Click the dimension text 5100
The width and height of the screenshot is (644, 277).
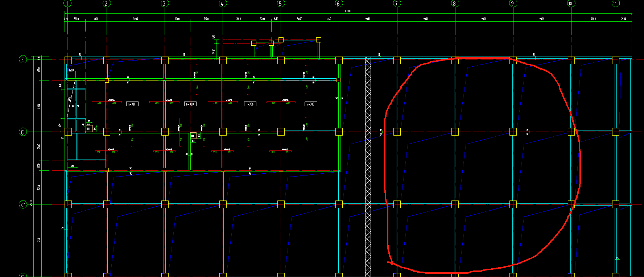click(x=206, y=19)
